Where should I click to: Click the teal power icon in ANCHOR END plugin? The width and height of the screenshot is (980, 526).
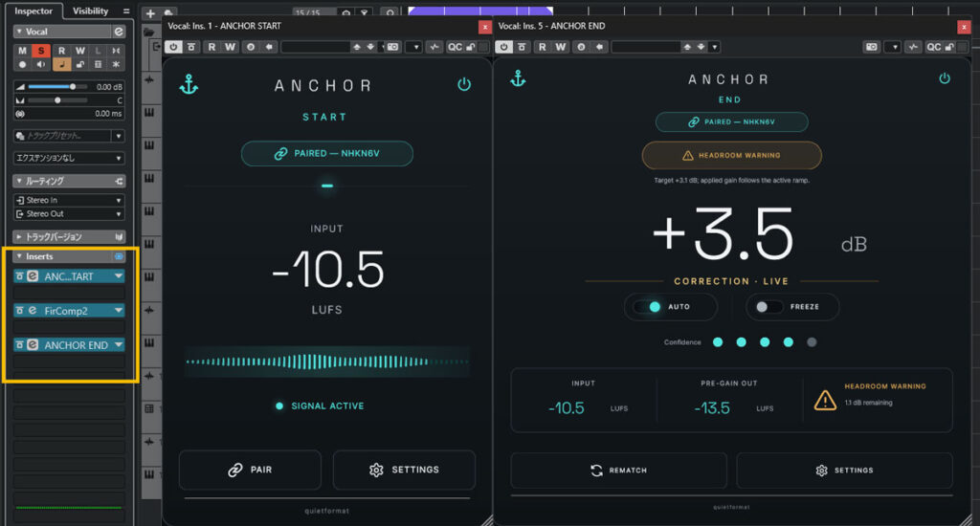pos(945,78)
